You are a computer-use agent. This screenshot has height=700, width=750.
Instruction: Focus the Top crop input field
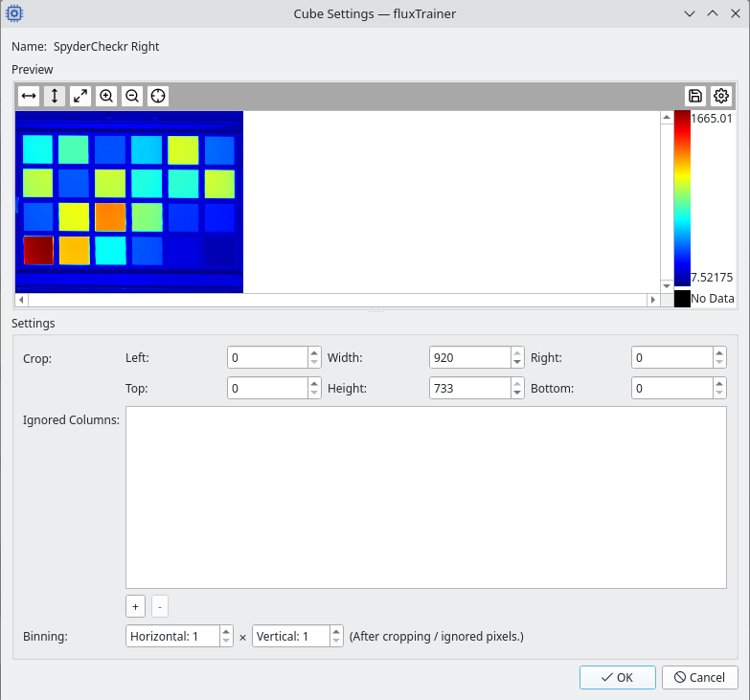(267, 388)
